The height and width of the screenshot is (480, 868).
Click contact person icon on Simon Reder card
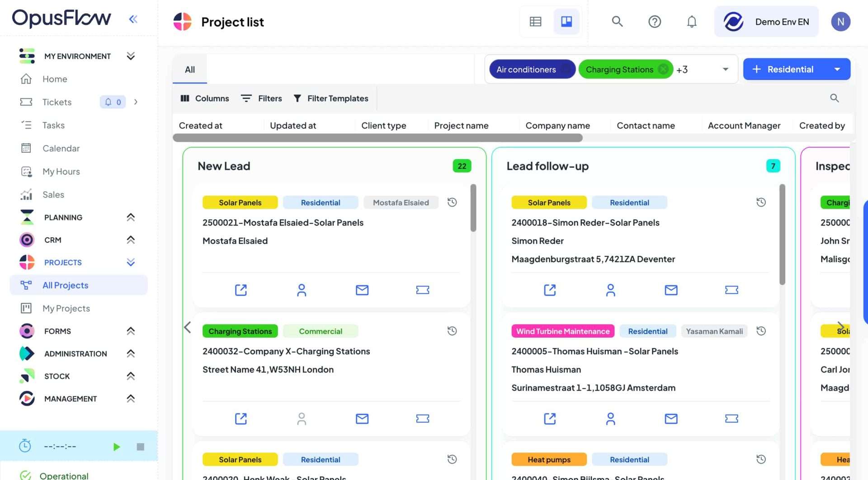610,290
